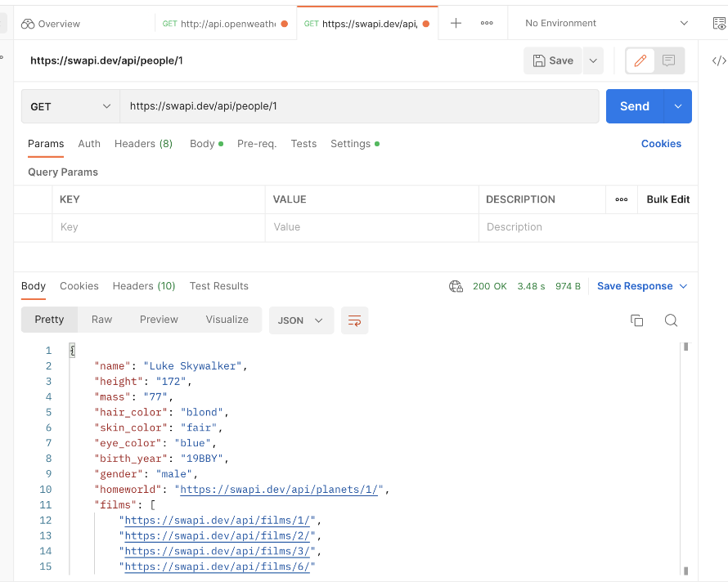Open code snippet panel icon
Image resolution: width=728 pixels, height=582 pixels.
point(719,60)
